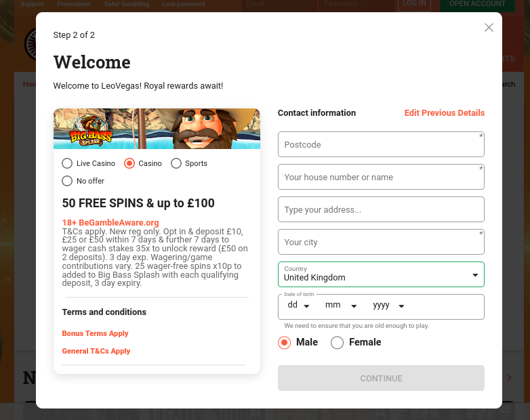Click the Your city field
The image size is (530, 420).
pos(381,242)
